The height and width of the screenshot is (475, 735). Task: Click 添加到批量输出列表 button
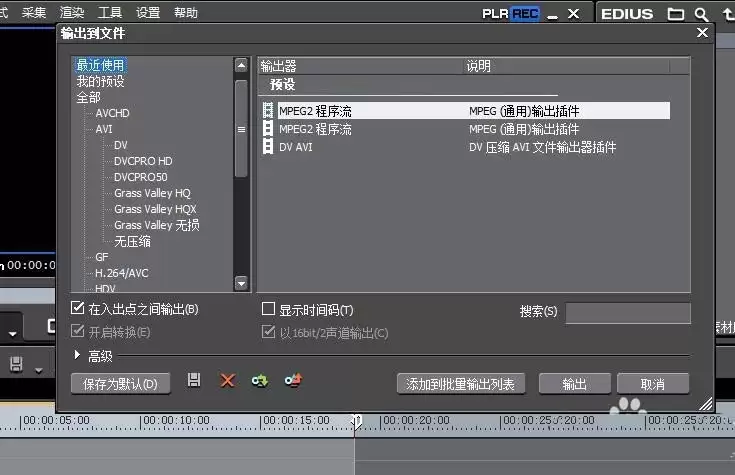(x=460, y=384)
